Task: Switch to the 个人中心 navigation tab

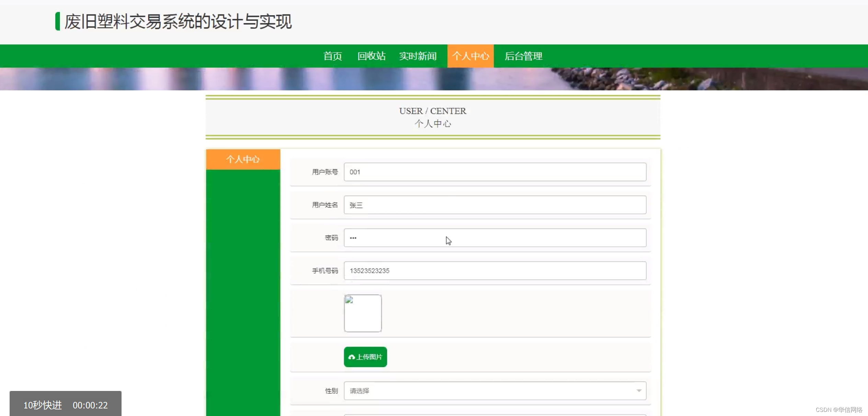Action: pyautogui.click(x=470, y=56)
